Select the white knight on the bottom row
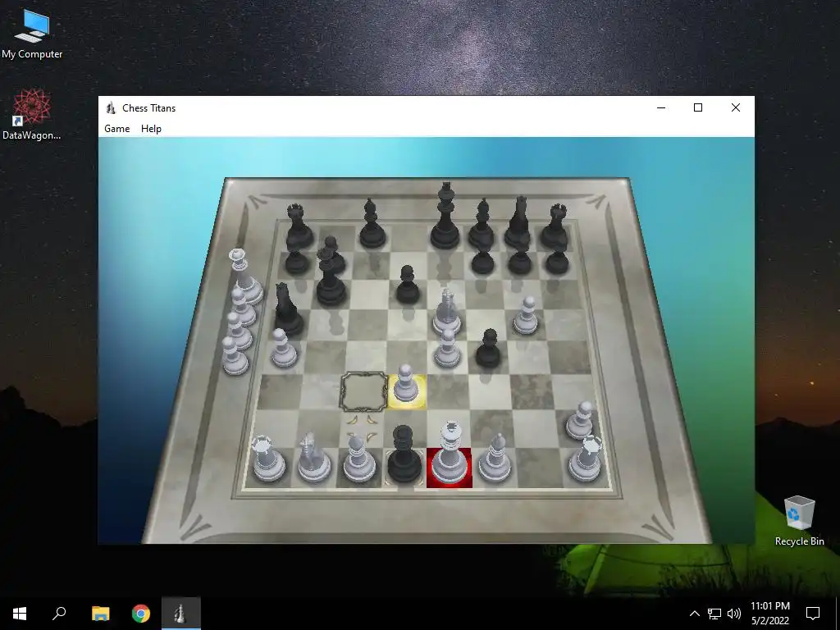 [x=313, y=458]
